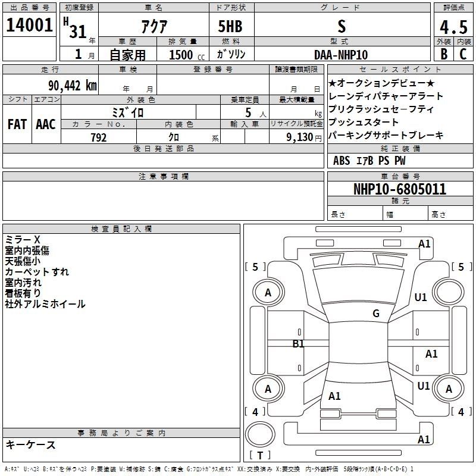Click the 4.5 overall evaluation score

pyautogui.click(x=453, y=28)
